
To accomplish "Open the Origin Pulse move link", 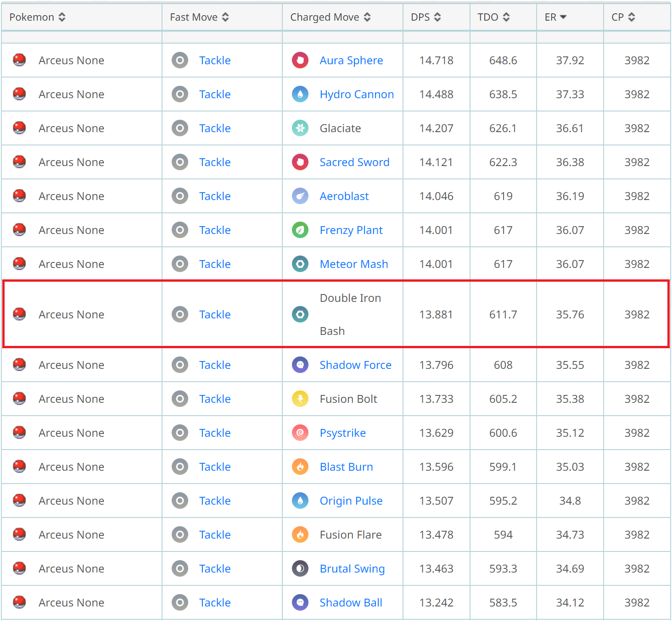I will click(351, 501).
